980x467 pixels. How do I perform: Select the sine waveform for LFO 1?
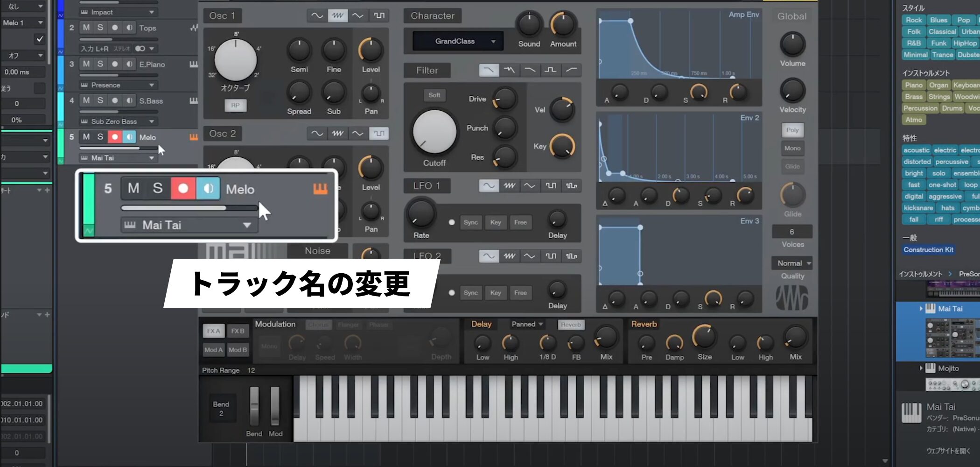point(489,186)
